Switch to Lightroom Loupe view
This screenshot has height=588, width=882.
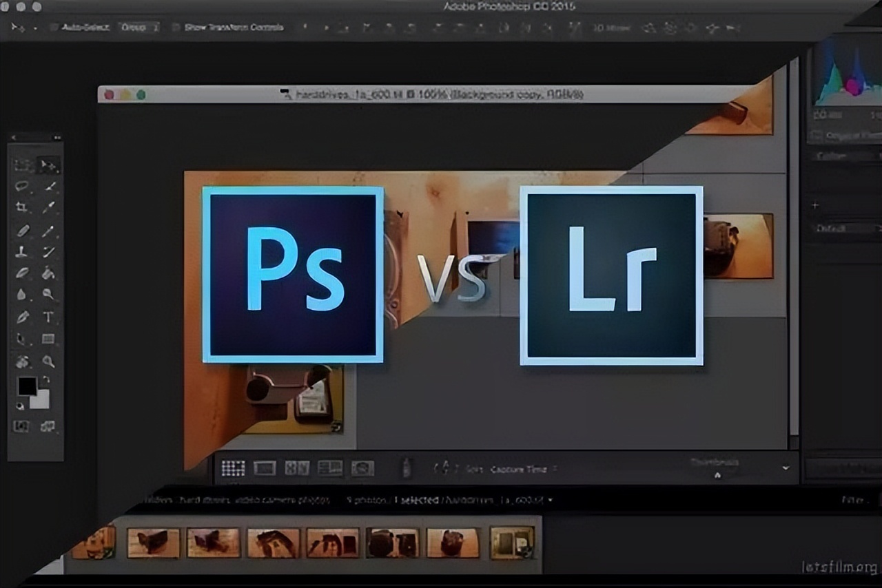[x=265, y=468]
